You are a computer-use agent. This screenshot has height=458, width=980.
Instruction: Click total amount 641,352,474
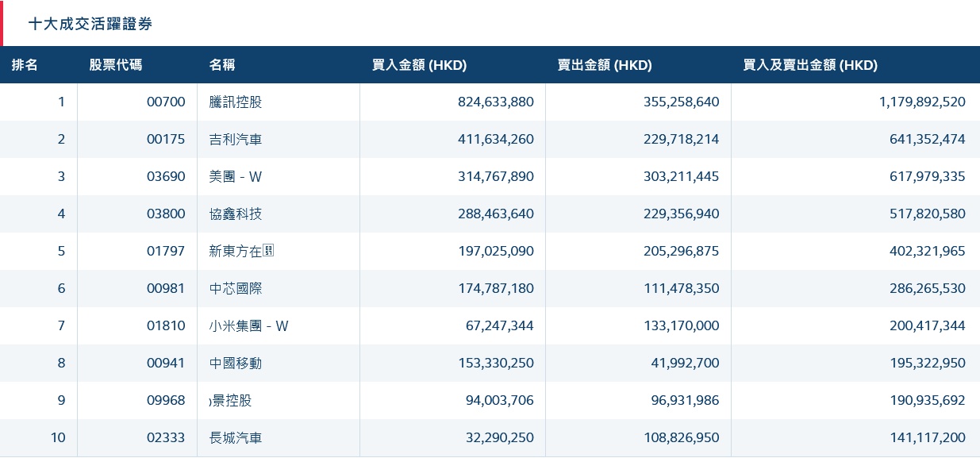pos(928,139)
